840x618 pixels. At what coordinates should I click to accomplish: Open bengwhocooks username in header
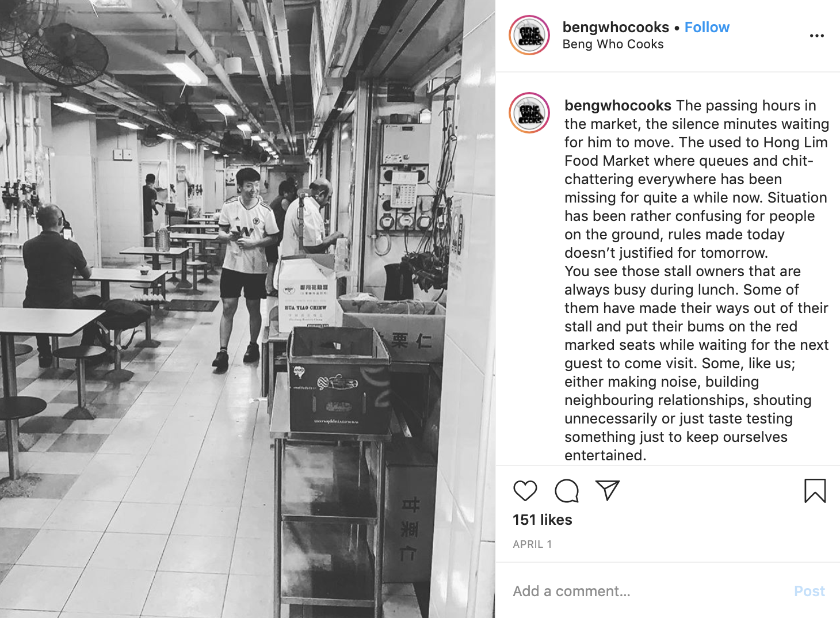[x=616, y=27]
